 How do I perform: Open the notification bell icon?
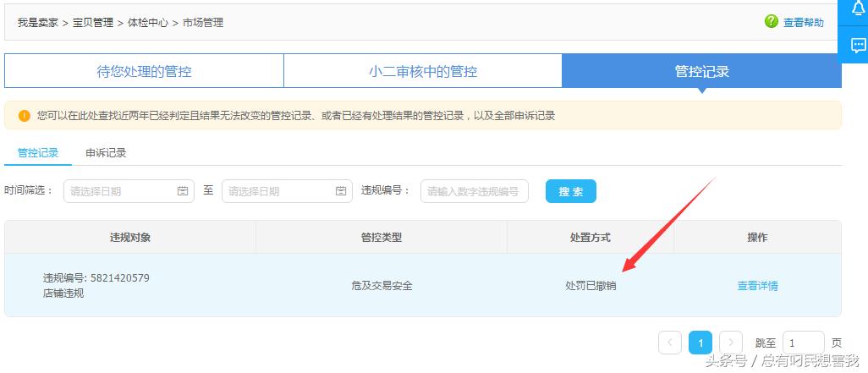pos(858,9)
